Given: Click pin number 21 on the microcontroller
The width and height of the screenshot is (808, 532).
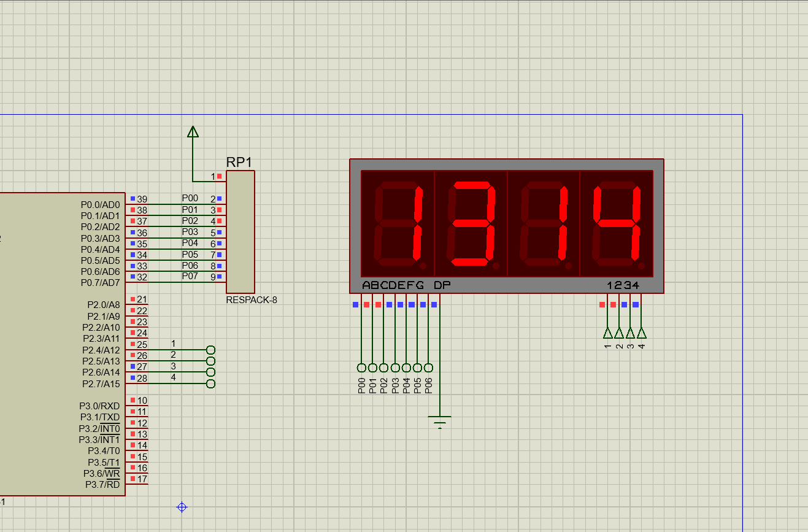Looking at the screenshot, I should [x=142, y=299].
